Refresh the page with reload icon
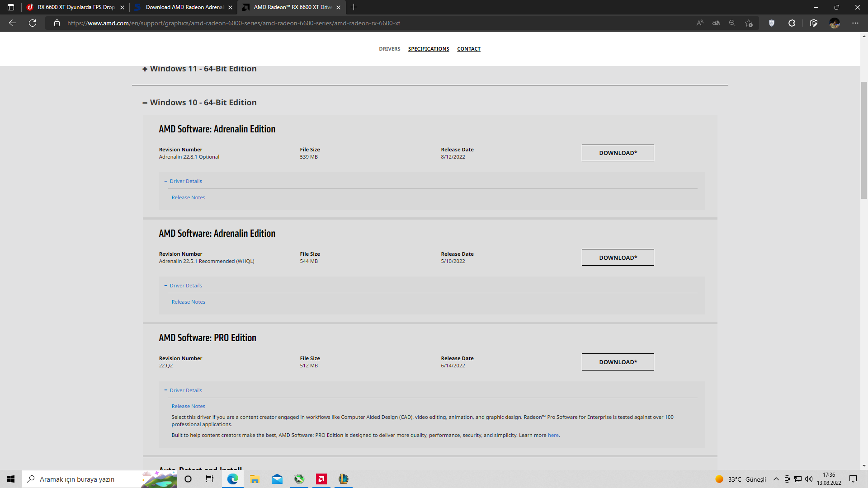 33,23
